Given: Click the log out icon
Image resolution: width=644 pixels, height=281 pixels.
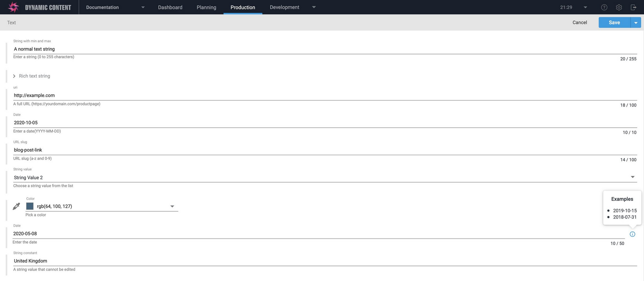Looking at the screenshot, I should point(633,7).
